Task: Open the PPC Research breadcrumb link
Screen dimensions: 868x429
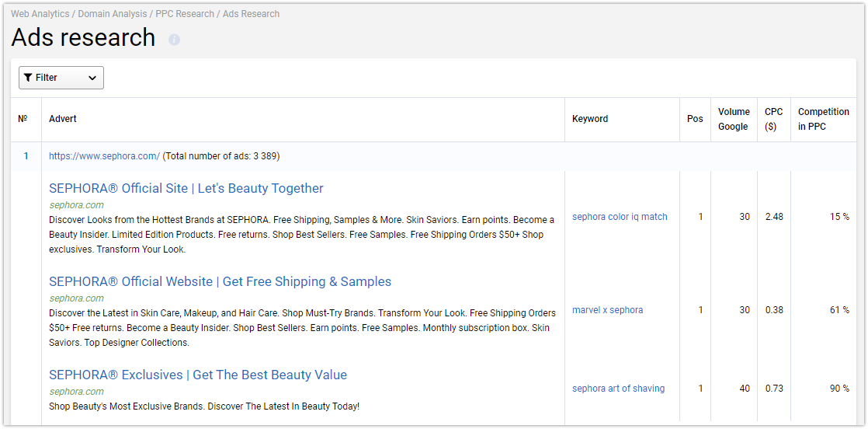Action: (185, 14)
